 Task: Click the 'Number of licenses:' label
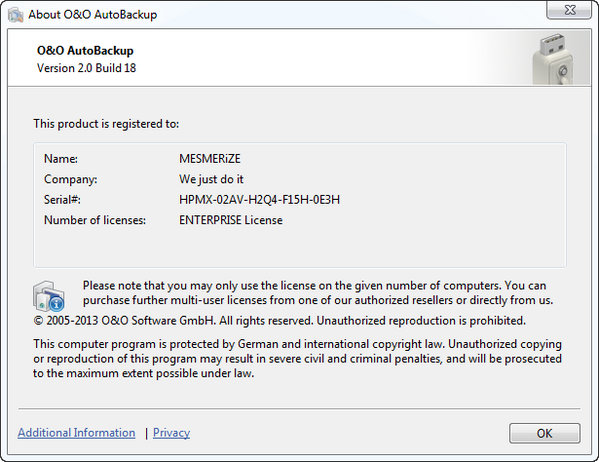click(x=95, y=220)
